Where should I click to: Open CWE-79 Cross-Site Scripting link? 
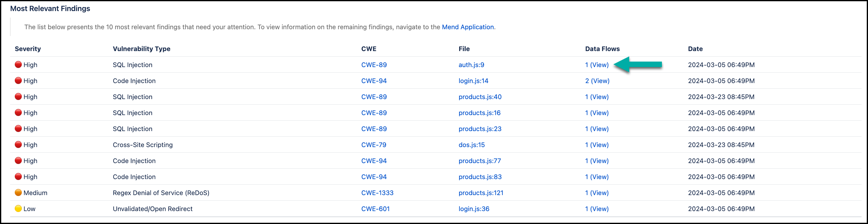pyautogui.click(x=373, y=145)
